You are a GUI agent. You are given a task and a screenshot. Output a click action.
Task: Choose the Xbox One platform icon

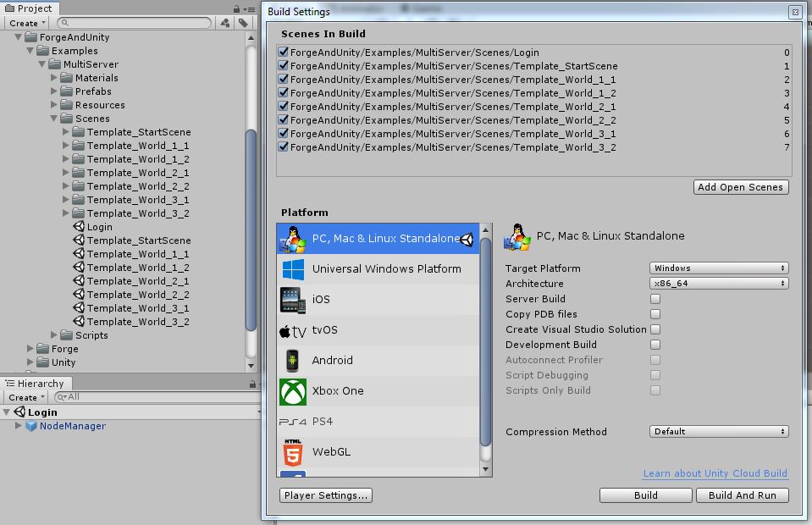point(292,391)
